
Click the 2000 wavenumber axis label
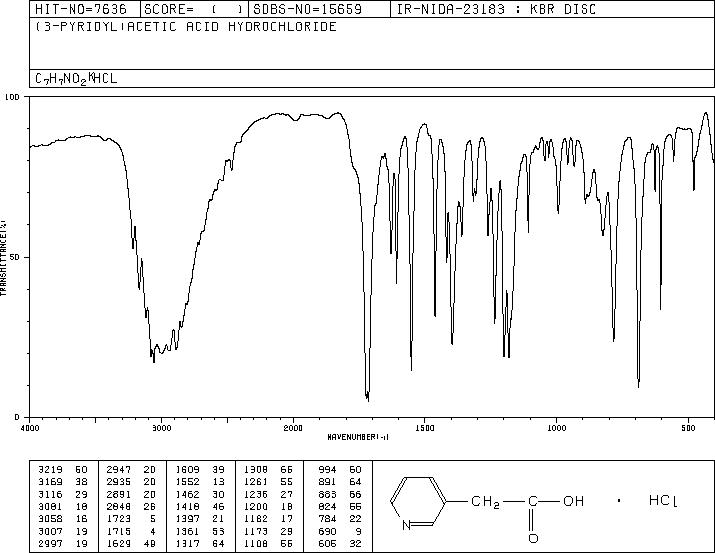click(293, 428)
